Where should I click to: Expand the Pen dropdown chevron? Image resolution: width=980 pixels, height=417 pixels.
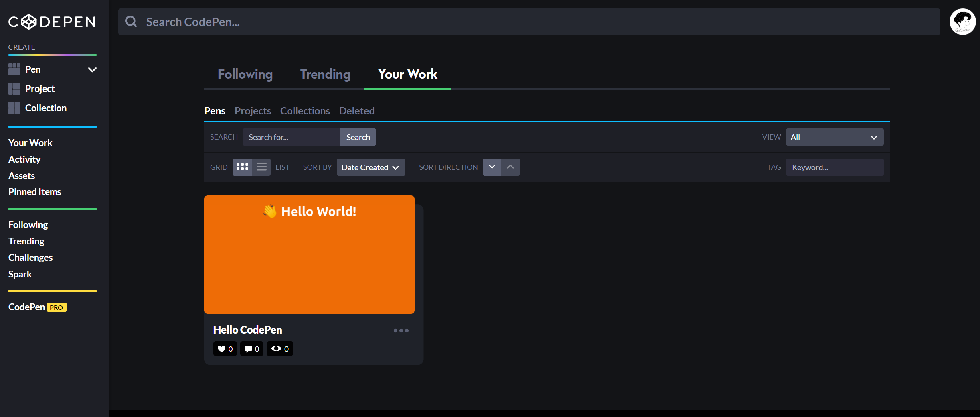[92, 70]
